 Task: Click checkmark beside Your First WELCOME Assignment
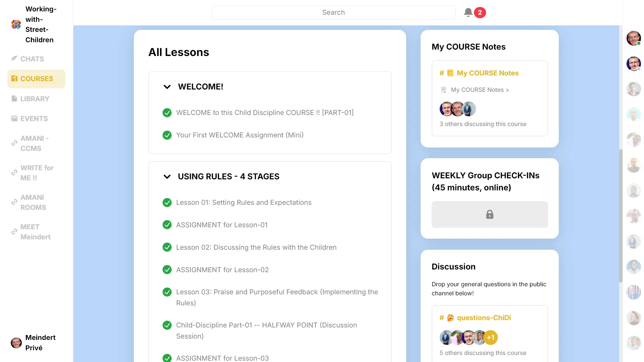click(x=167, y=135)
